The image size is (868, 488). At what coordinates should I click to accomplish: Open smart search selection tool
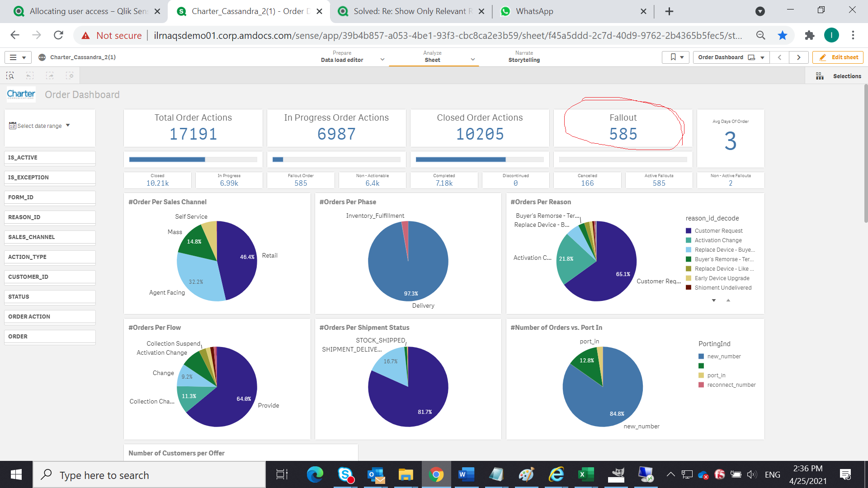(x=10, y=75)
